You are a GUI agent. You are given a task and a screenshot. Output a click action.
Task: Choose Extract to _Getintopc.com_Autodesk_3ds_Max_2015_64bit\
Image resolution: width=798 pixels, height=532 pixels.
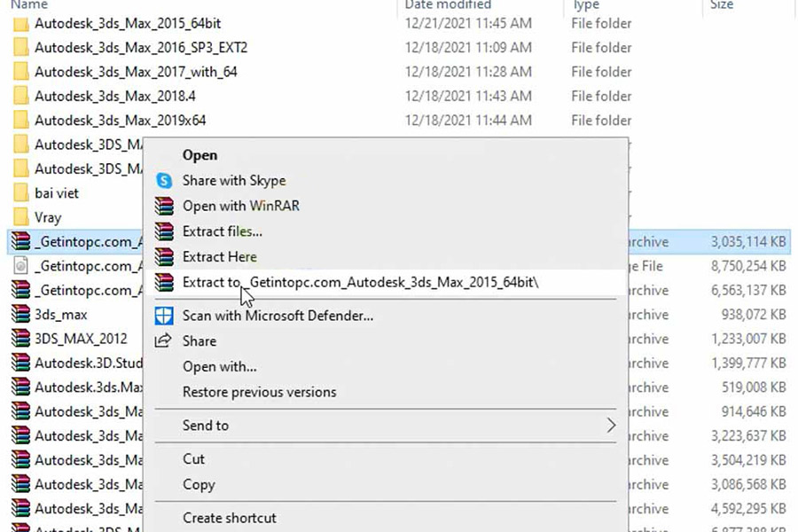[360, 283]
